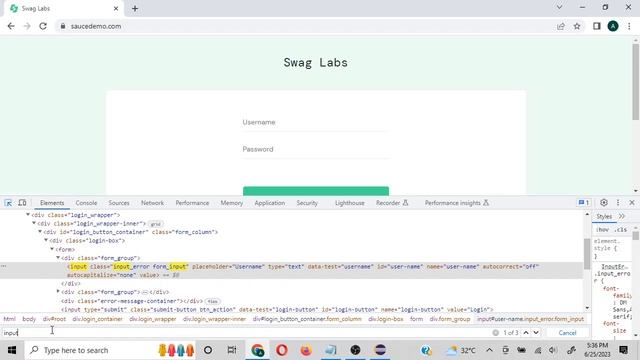The height and width of the screenshot is (360, 640).
Task: Open Opera from the taskbar
Action: tap(282, 350)
